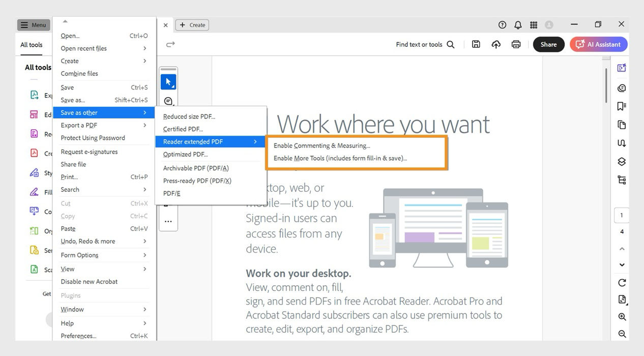Select the Fill & Sign tool

point(34,192)
